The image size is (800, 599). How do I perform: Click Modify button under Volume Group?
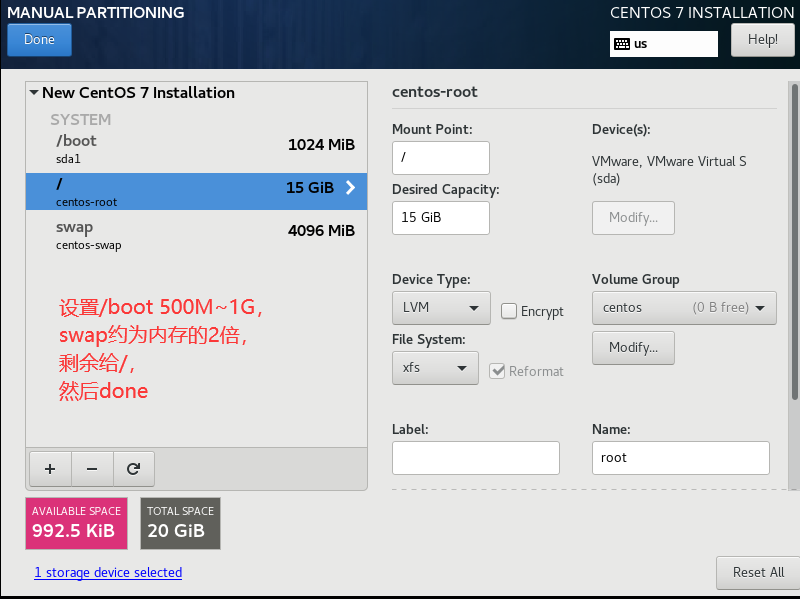point(633,348)
